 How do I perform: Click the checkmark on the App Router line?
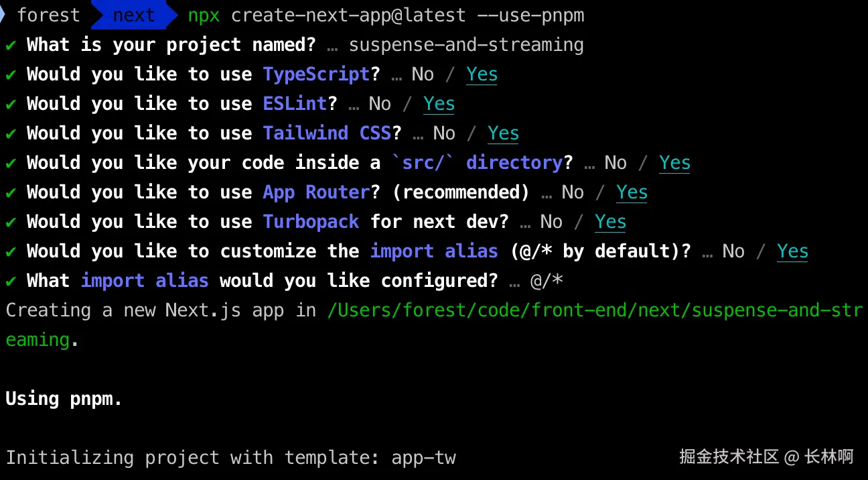[11, 192]
